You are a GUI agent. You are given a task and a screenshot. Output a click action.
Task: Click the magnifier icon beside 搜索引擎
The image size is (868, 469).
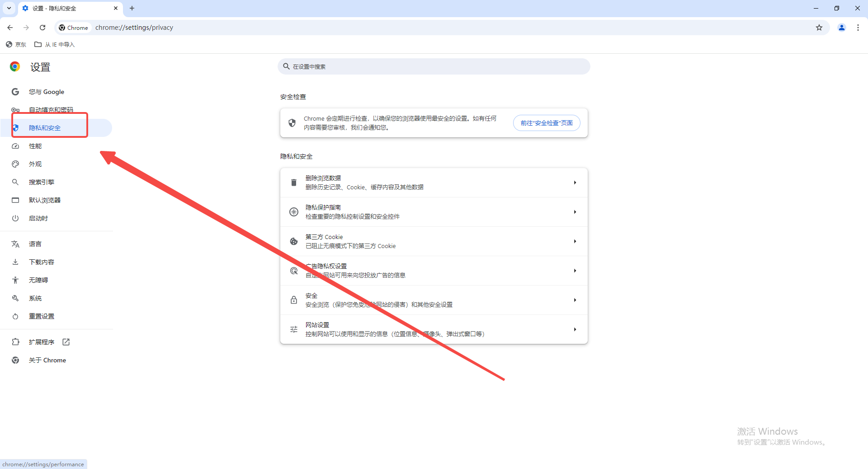click(x=15, y=182)
